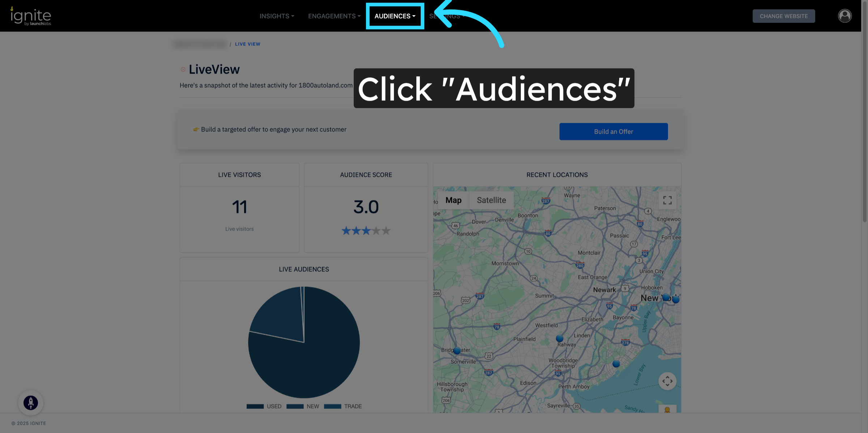Click the blue marker near Bridgewater
This screenshot has width=868, height=433.
pos(457,351)
